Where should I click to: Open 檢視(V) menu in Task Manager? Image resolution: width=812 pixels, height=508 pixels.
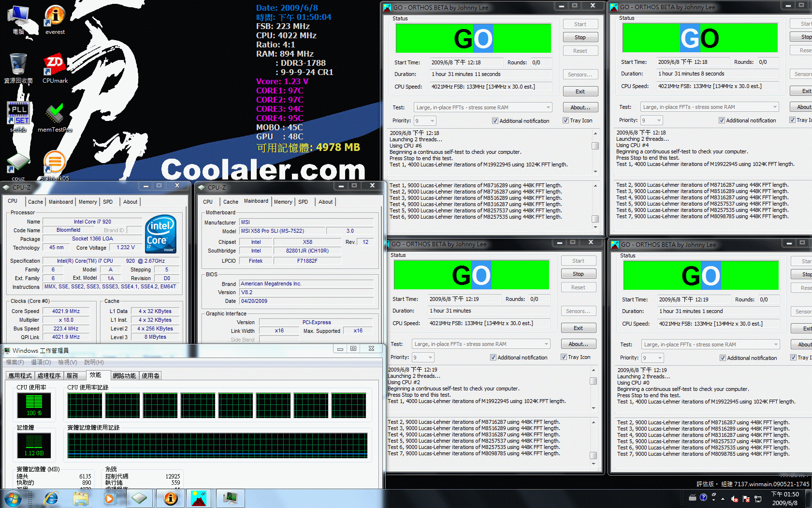[67, 362]
